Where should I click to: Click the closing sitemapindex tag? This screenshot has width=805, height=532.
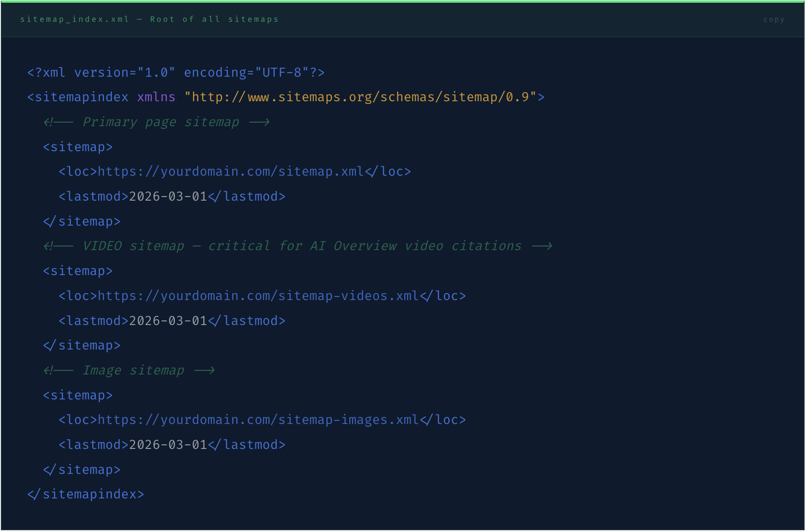point(85,494)
